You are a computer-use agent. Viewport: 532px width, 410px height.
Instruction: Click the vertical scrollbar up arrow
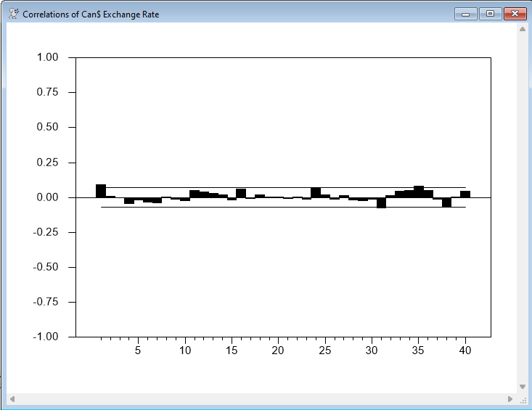click(x=522, y=30)
